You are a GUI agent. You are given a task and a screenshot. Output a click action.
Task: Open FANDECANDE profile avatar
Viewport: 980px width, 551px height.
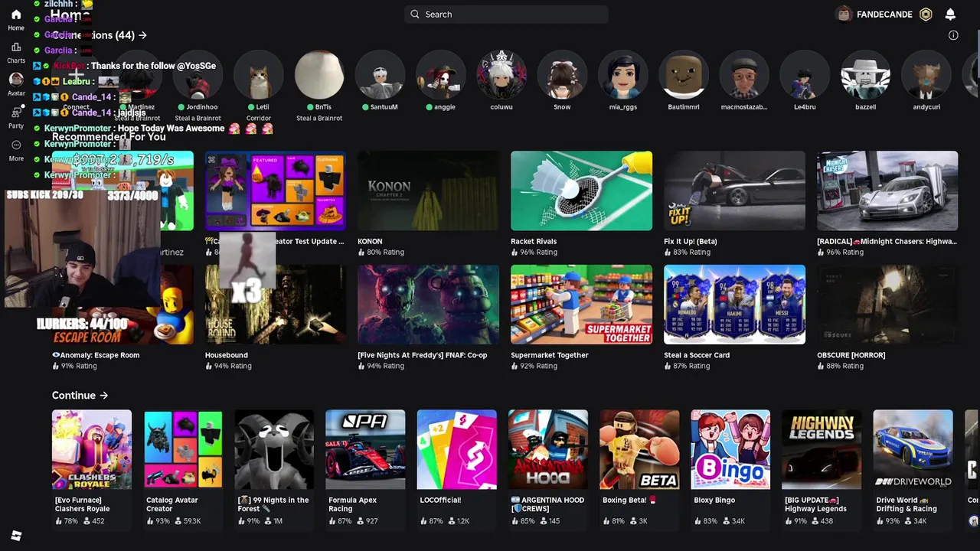coord(844,15)
